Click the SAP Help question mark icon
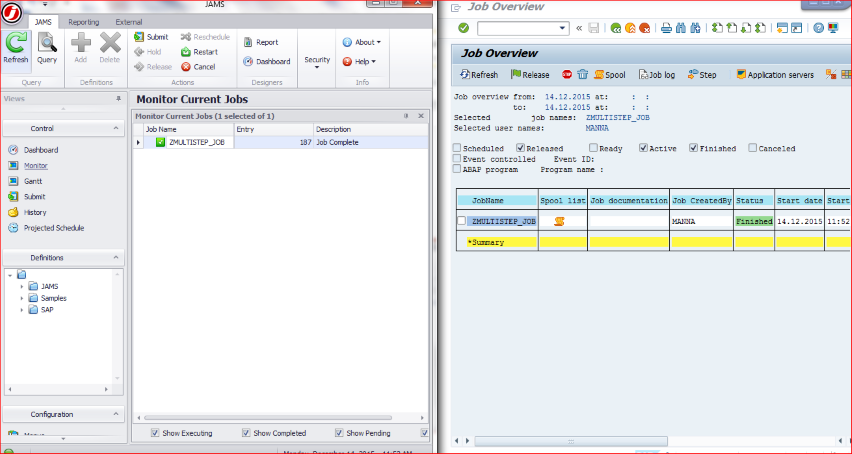 tap(818, 28)
